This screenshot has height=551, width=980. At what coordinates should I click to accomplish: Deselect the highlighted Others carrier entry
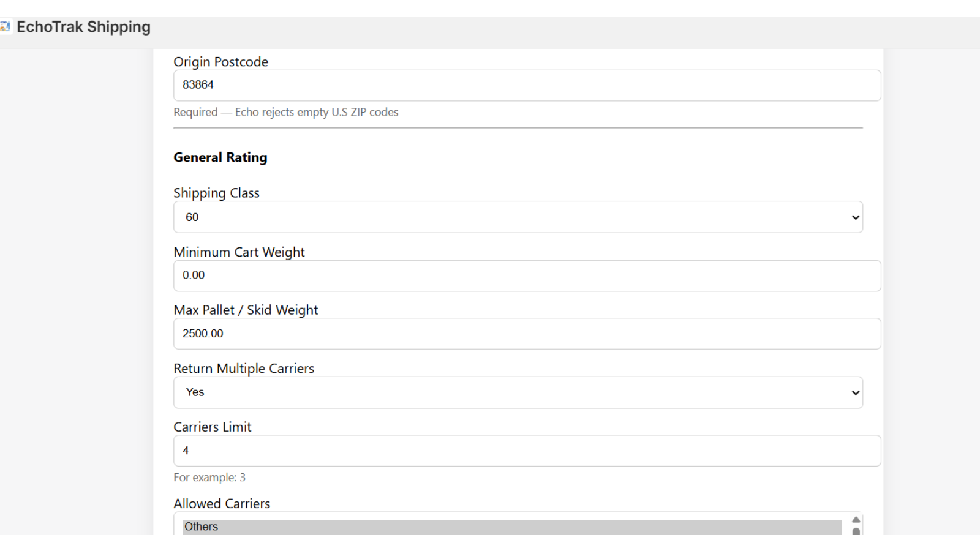click(x=429, y=527)
